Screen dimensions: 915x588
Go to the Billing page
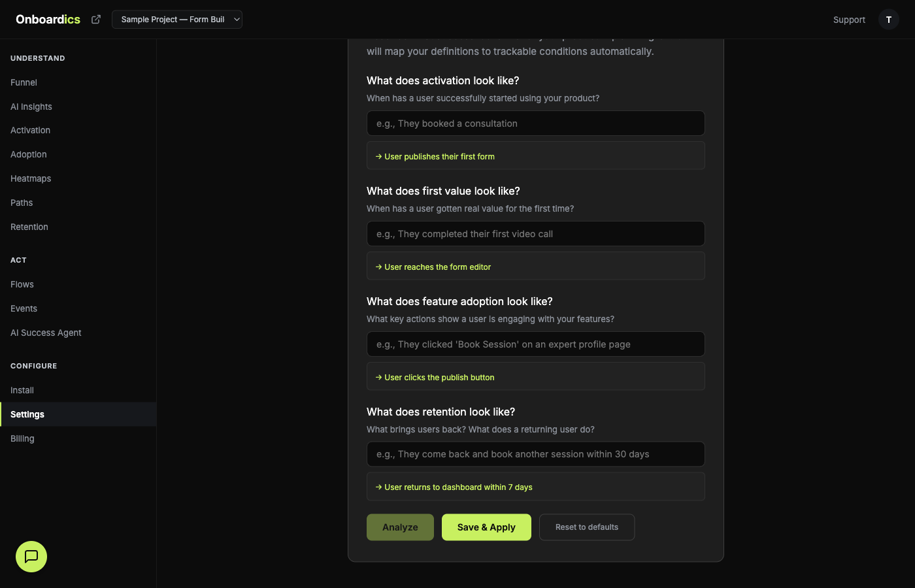pyautogui.click(x=22, y=438)
